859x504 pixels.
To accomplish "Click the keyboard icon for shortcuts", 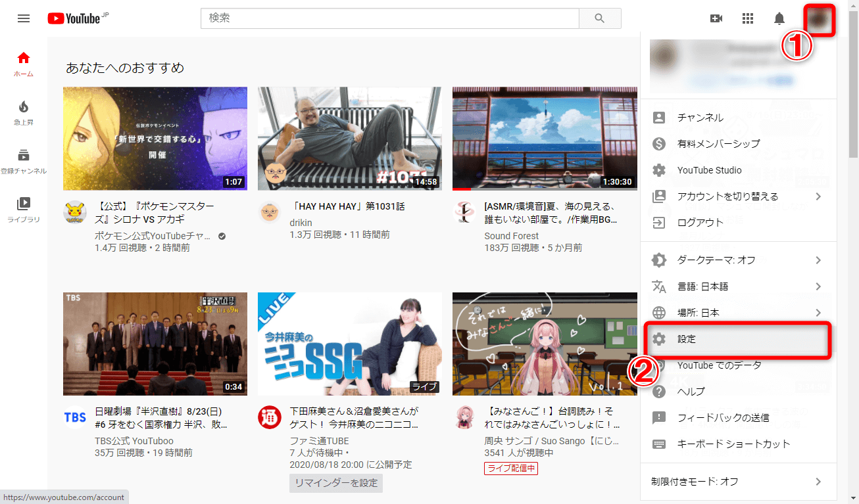I will point(658,444).
